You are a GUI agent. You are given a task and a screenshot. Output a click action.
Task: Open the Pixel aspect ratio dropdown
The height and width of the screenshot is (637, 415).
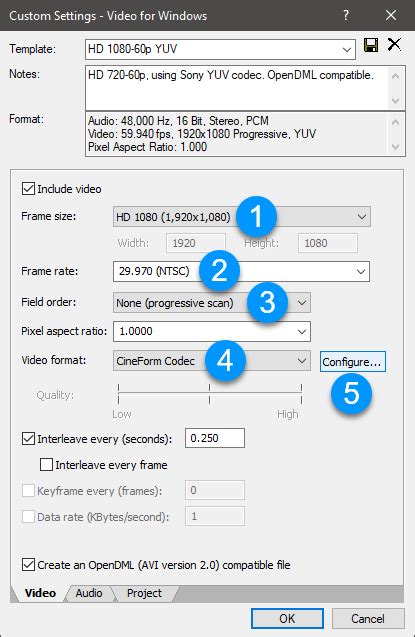[302, 332]
